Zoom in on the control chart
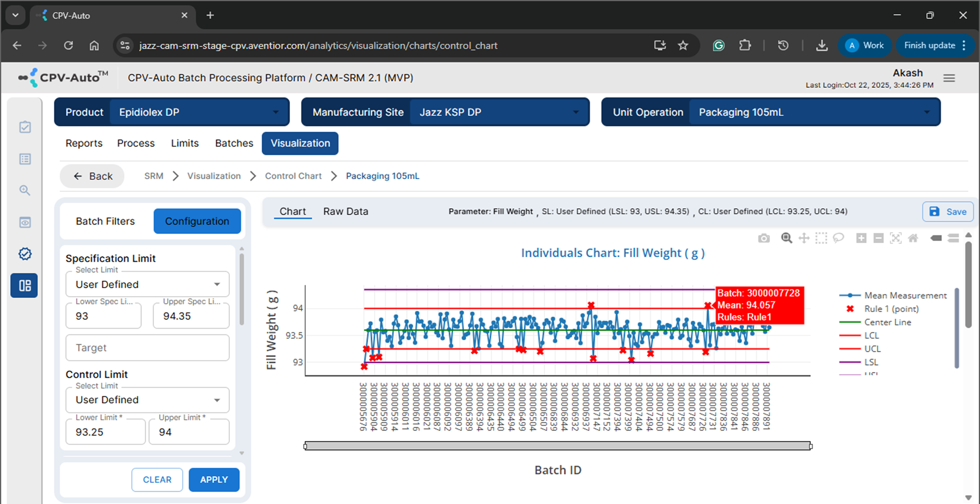This screenshot has width=980, height=504. [861, 238]
